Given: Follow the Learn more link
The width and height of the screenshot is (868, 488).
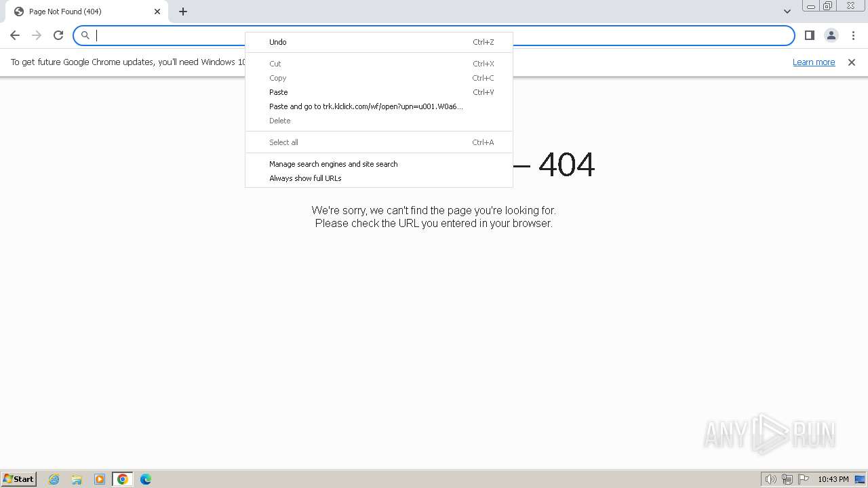Looking at the screenshot, I should pyautogui.click(x=814, y=62).
